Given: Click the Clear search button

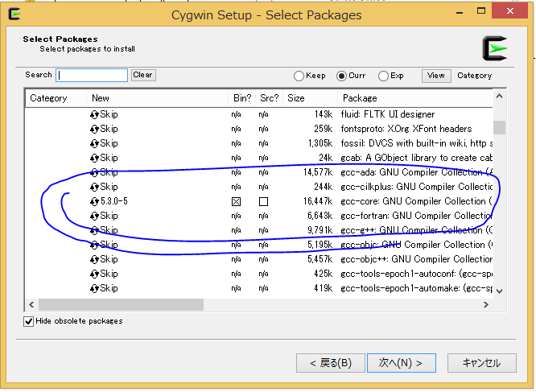Looking at the screenshot, I should click(x=143, y=75).
